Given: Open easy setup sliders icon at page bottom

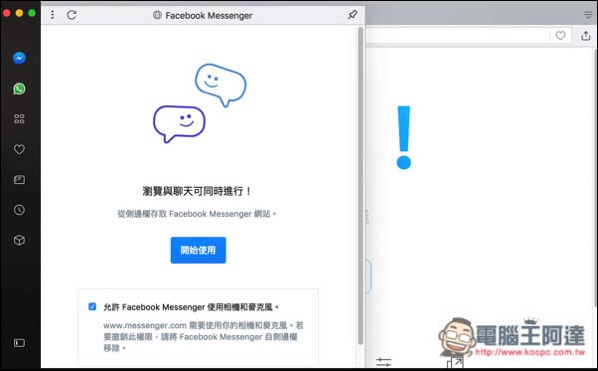Looking at the screenshot, I should pyautogui.click(x=383, y=361).
